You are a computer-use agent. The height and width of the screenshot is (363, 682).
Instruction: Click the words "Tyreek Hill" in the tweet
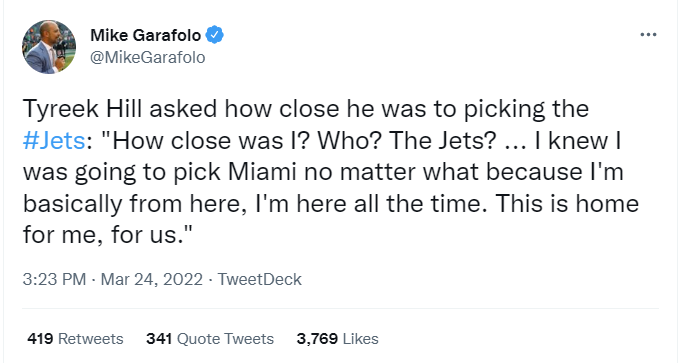(82, 109)
